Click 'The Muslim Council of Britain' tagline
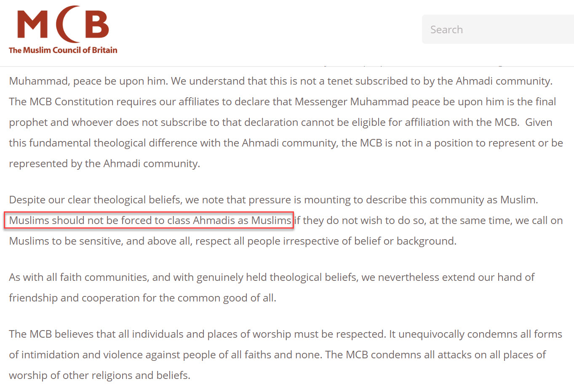 (63, 50)
